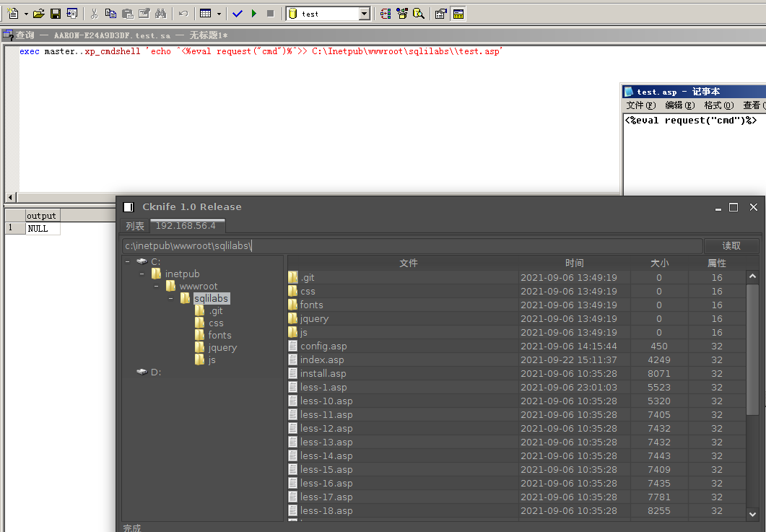
Task: Click the horizontal scrollbar left arrow in the query editor
Action: (11, 197)
